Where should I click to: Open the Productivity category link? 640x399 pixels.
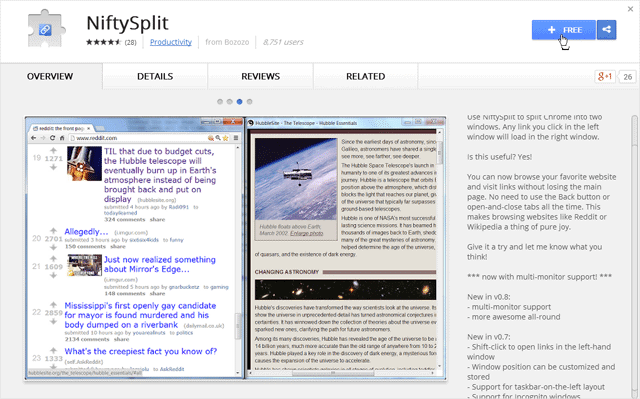171,42
